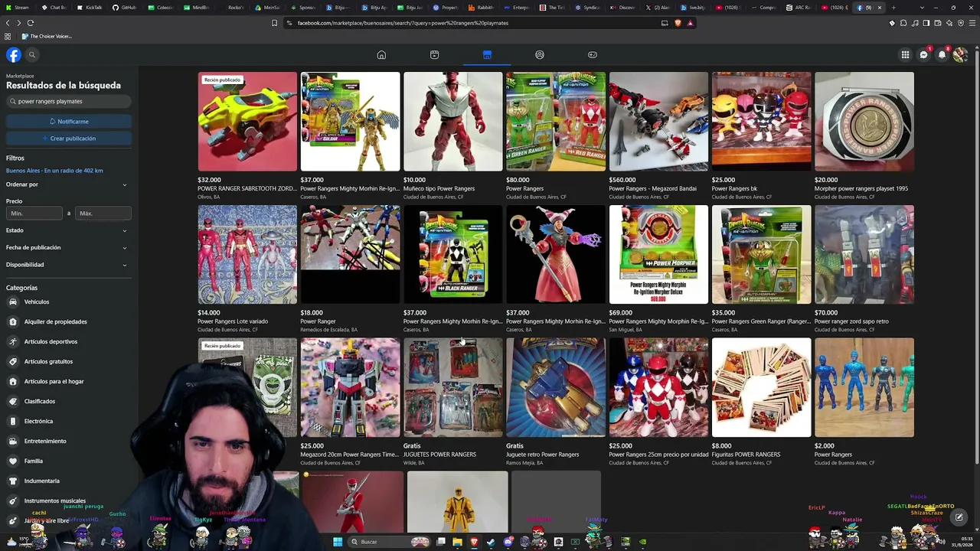Open the Artículos deportivos category icon
This screenshot has height=551, width=980.
(13, 341)
